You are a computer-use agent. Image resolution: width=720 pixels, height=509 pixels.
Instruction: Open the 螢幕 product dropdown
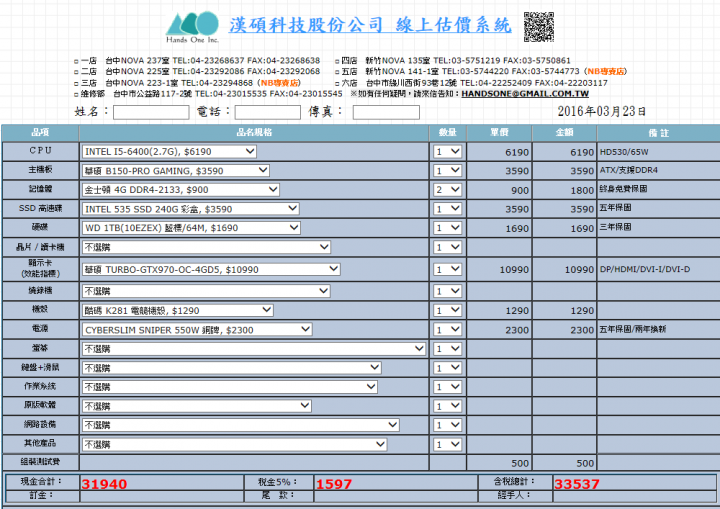(254, 349)
